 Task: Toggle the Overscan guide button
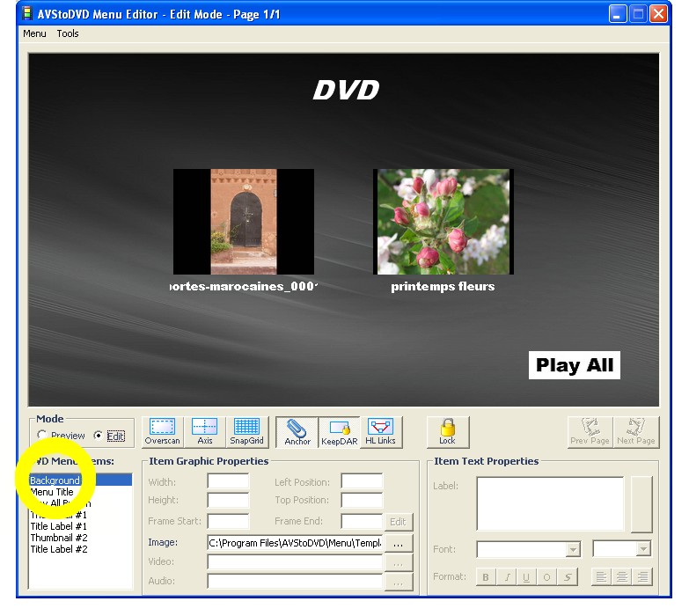pyautogui.click(x=162, y=431)
